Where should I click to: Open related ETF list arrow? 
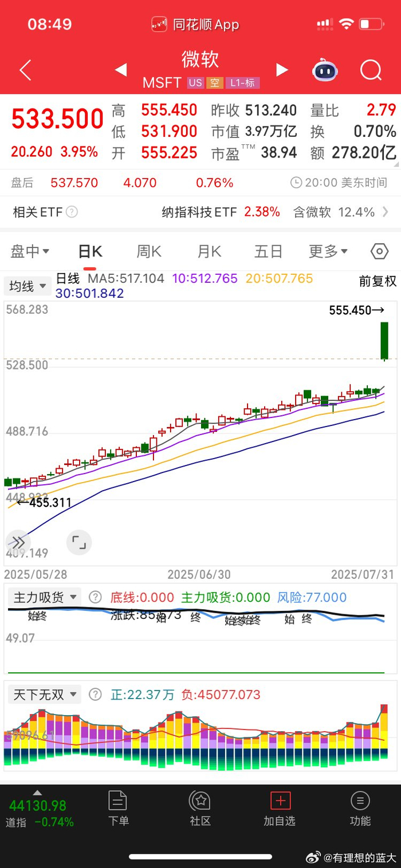coord(385,212)
